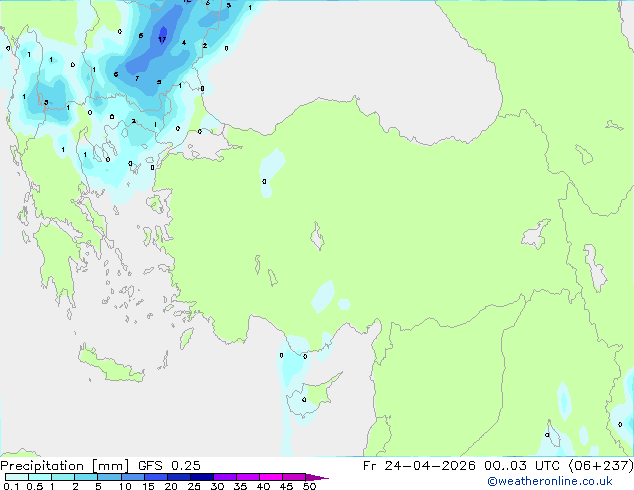Click the '45' legend scale label
The image size is (634, 490).
click(286, 486)
